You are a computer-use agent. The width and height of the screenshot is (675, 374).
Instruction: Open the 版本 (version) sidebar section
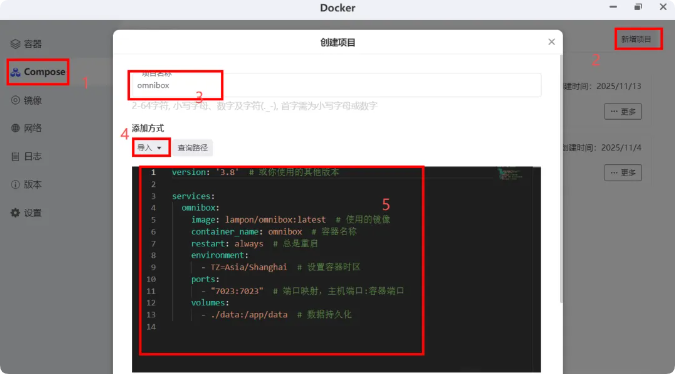click(x=26, y=185)
